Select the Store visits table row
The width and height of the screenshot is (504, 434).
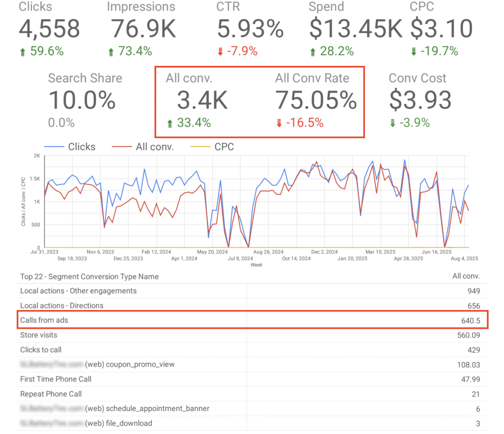pyautogui.click(x=252, y=335)
